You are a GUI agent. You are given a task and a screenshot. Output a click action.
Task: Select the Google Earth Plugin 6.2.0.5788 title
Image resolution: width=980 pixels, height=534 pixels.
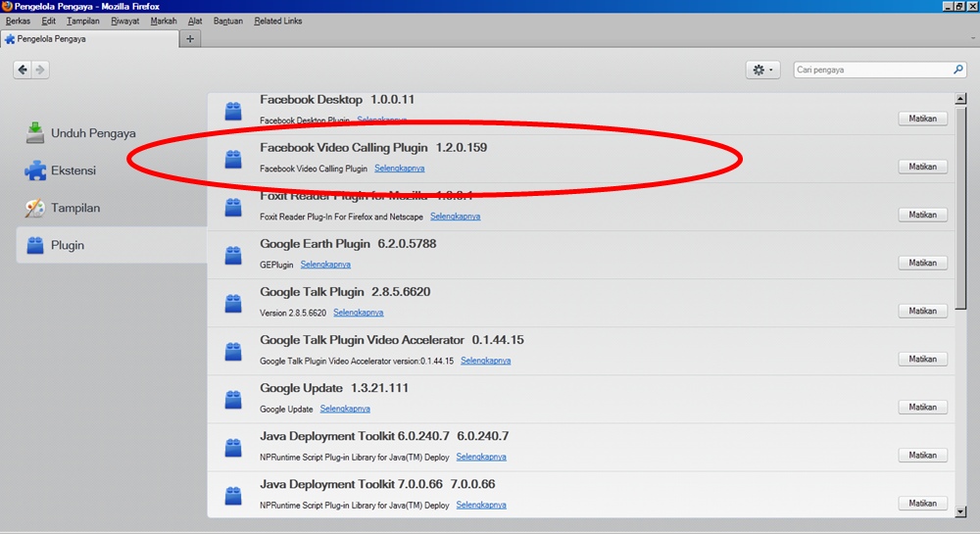coord(348,244)
